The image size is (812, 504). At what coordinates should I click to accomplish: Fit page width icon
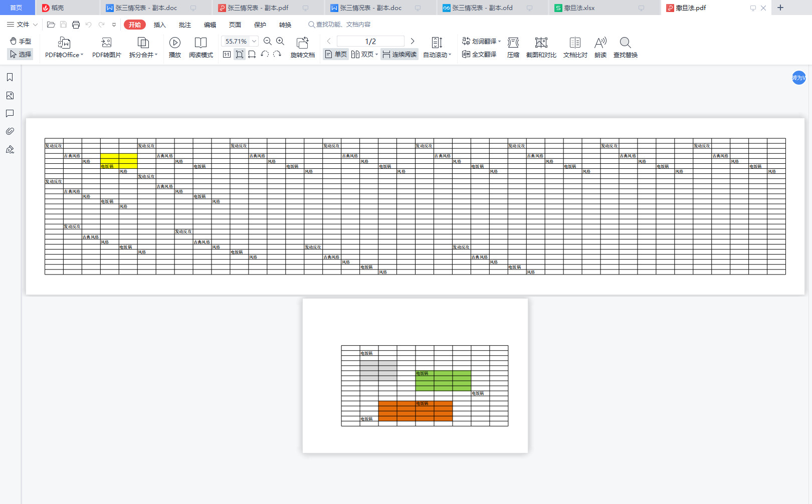pyautogui.click(x=252, y=54)
